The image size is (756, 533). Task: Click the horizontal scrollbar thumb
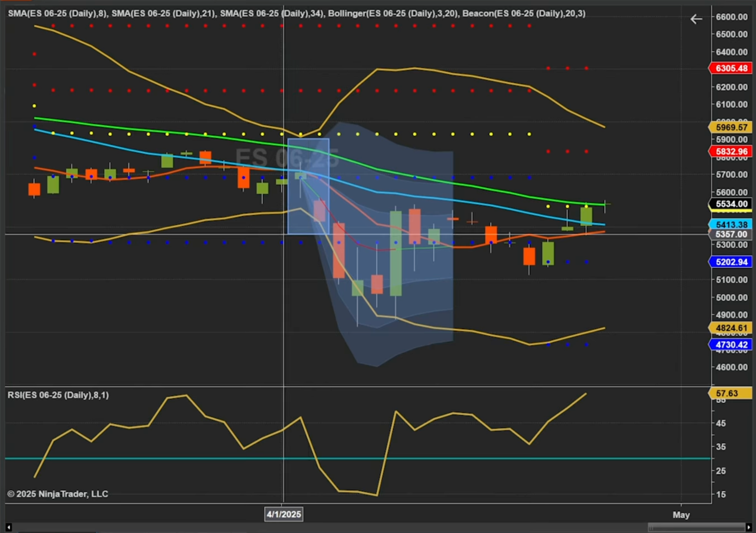tap(696, 527)
